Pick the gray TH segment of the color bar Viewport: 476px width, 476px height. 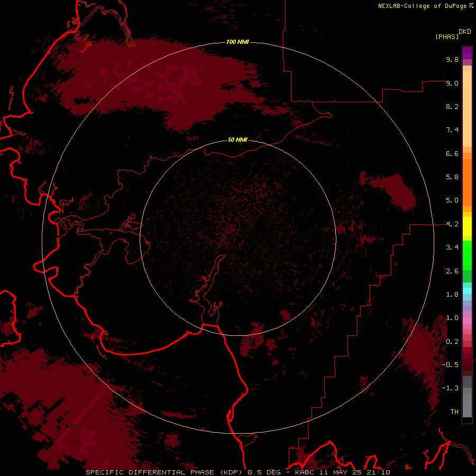coord(467,407)
